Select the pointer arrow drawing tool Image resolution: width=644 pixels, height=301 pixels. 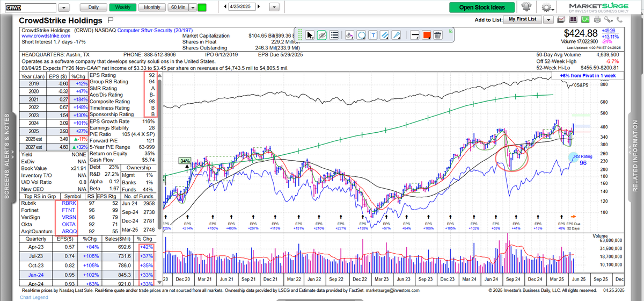310,35
